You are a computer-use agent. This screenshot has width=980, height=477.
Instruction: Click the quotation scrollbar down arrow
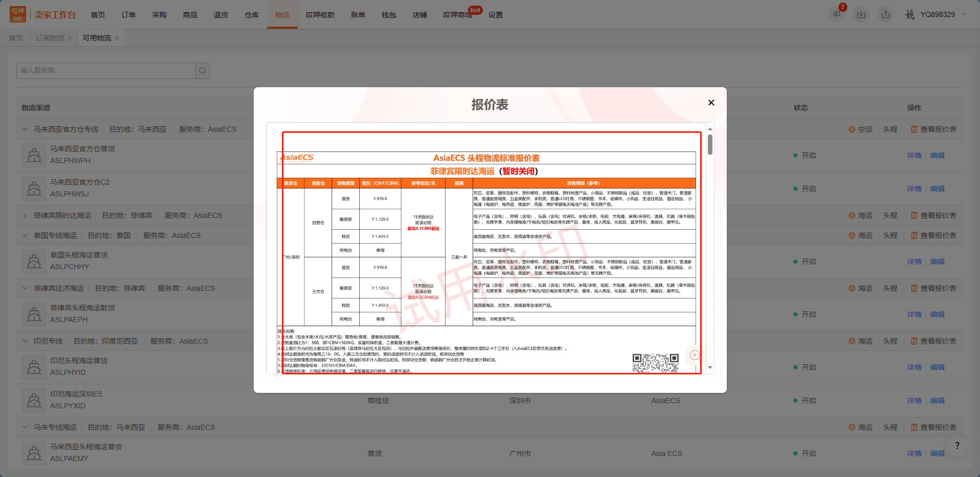[710, 367]
